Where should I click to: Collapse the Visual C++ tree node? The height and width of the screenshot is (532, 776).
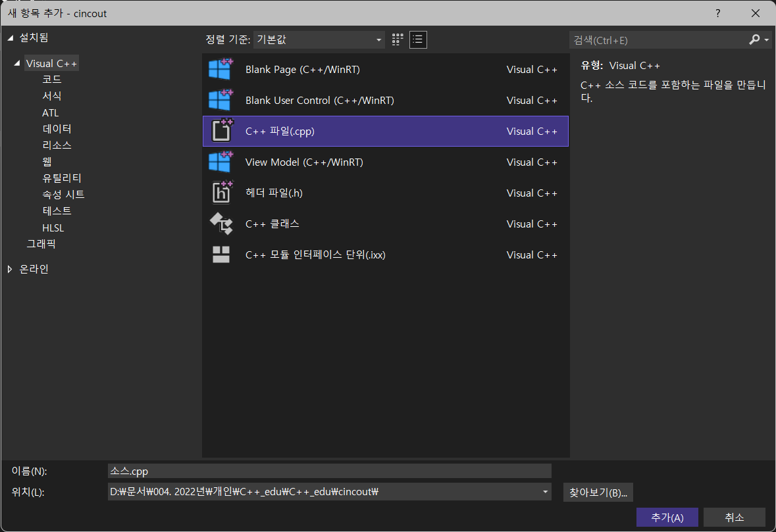pos(17,63)
